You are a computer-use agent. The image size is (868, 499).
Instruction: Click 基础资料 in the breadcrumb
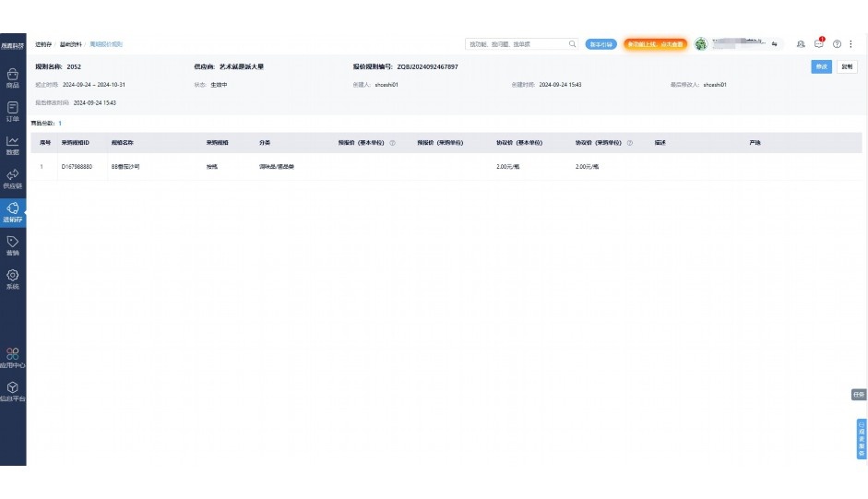click(x=70, y=44)
